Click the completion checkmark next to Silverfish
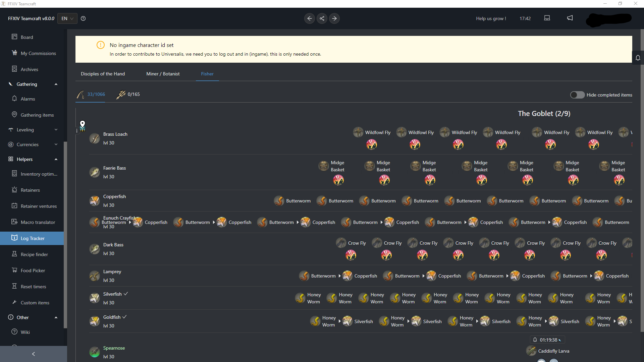 [x=125, y=293]
